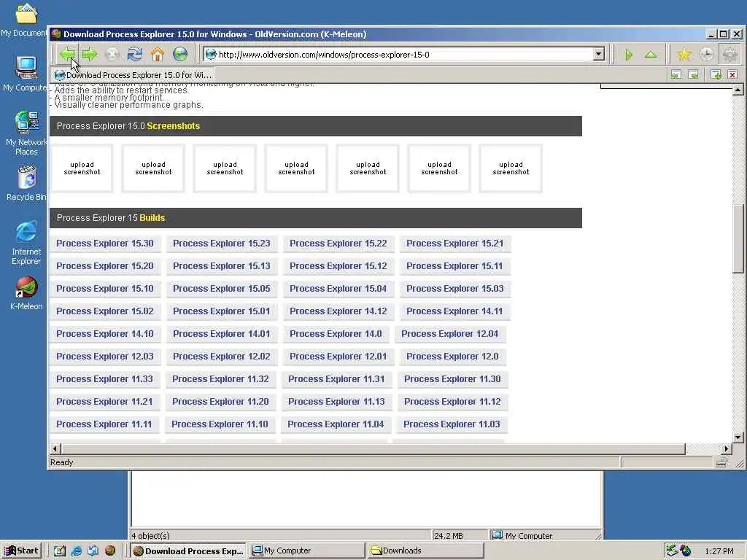The height and width of the screenshot is (560, 747).
Task: Open the My Network Places desktop icon
Action: pyautogui.click(x=26, y=133)
